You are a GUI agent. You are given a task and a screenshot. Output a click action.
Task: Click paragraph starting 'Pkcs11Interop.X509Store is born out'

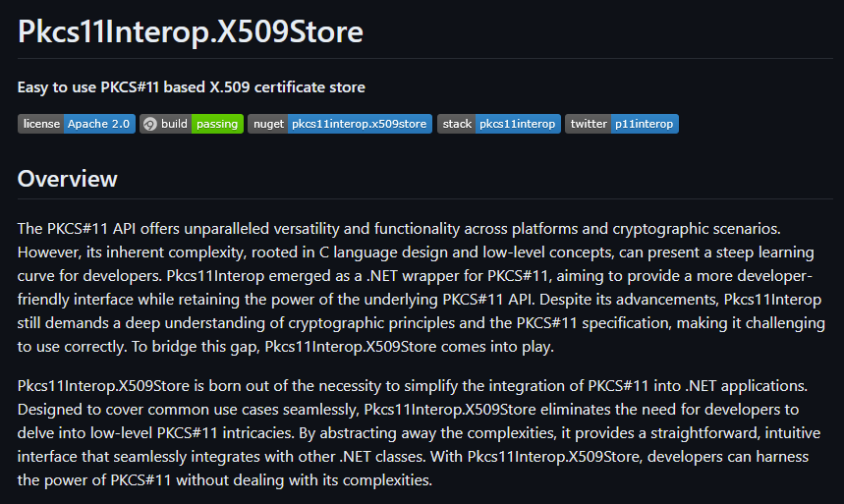[420, 433]
